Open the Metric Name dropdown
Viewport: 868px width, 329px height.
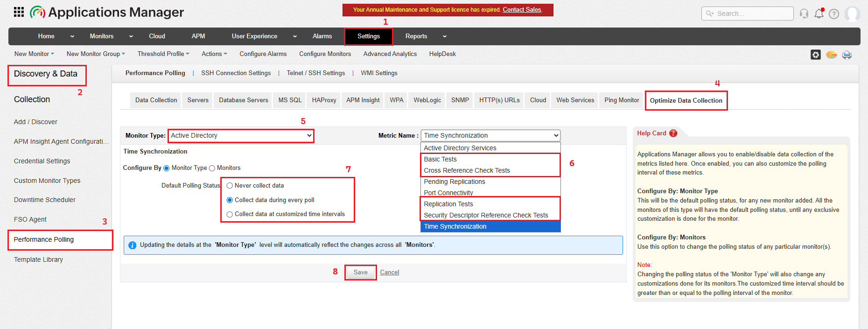(490, 135)
